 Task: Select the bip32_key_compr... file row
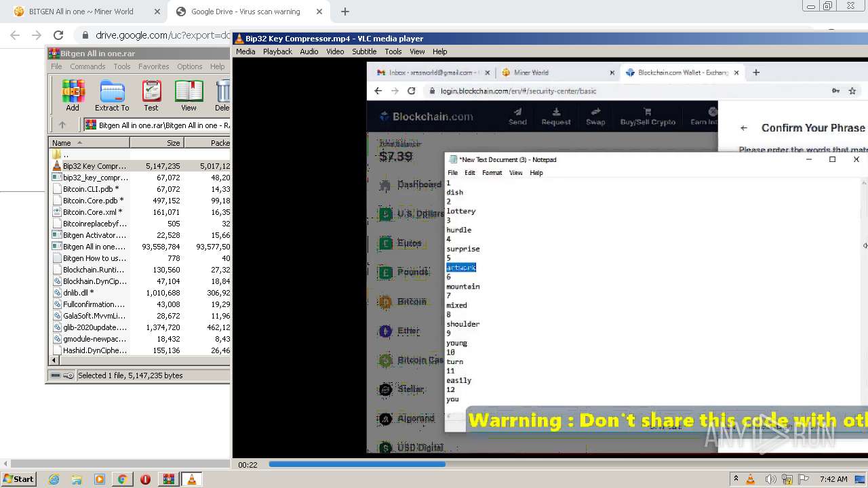coord(140,178)
